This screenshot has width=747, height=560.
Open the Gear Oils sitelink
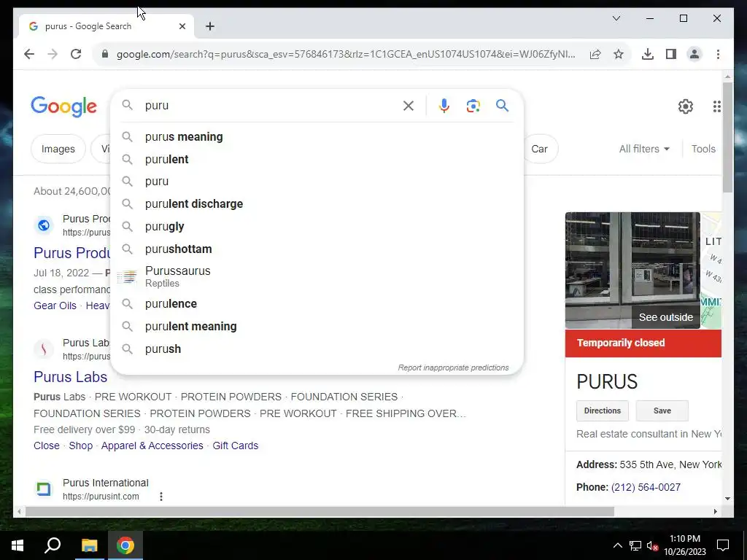click(55, 306)
